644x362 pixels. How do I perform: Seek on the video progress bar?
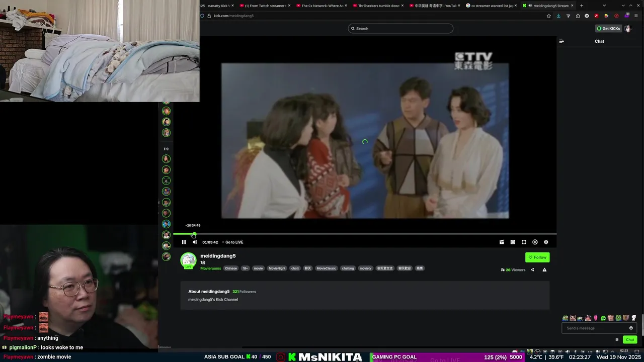365,234
